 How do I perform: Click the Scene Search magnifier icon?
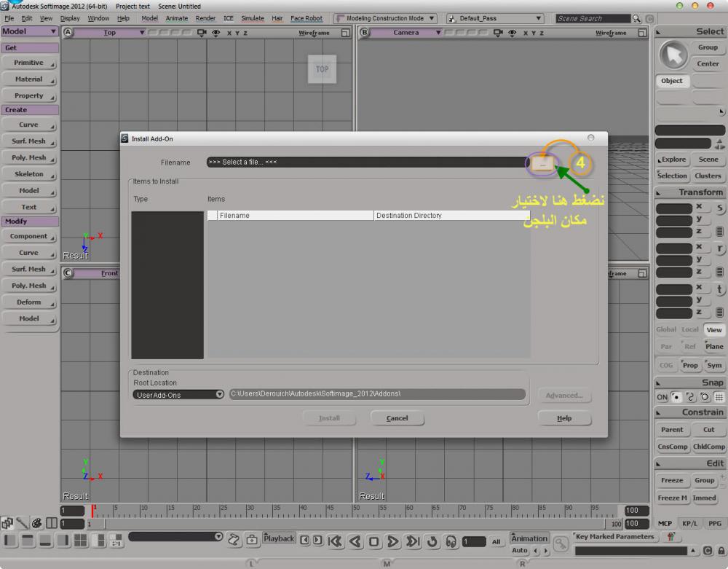pyautogui.click(x=636, y=19)
